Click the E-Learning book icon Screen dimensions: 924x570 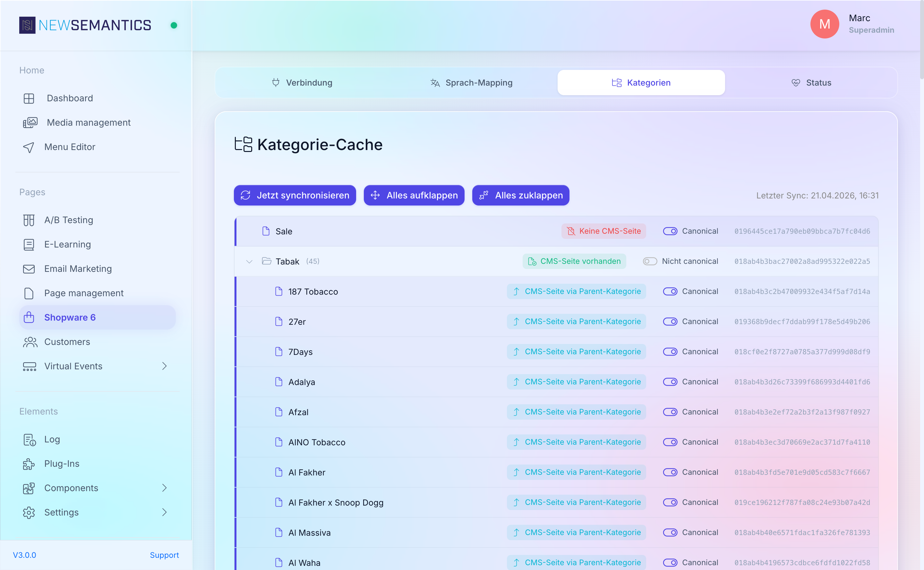coord(29,245)
